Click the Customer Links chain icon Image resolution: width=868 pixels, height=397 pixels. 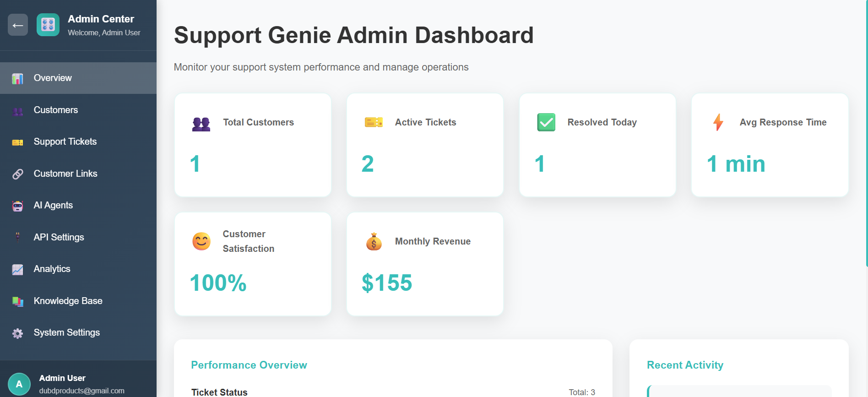coord(17,174)
